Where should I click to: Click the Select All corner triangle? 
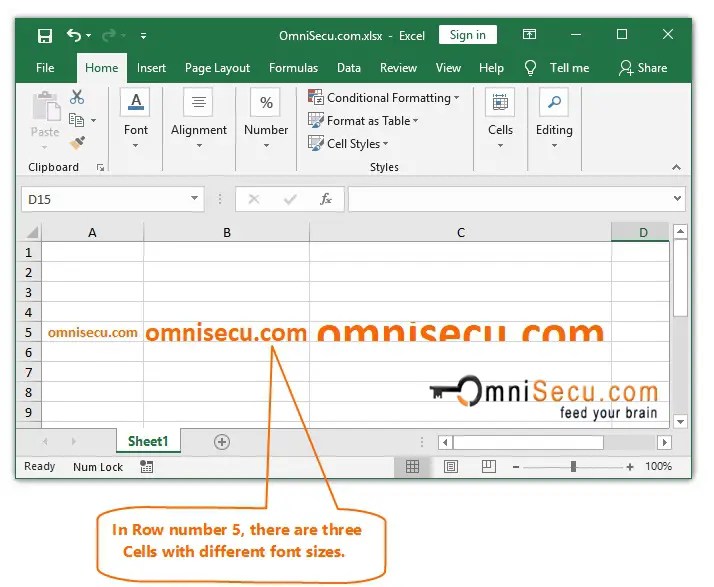pos(31,233)
